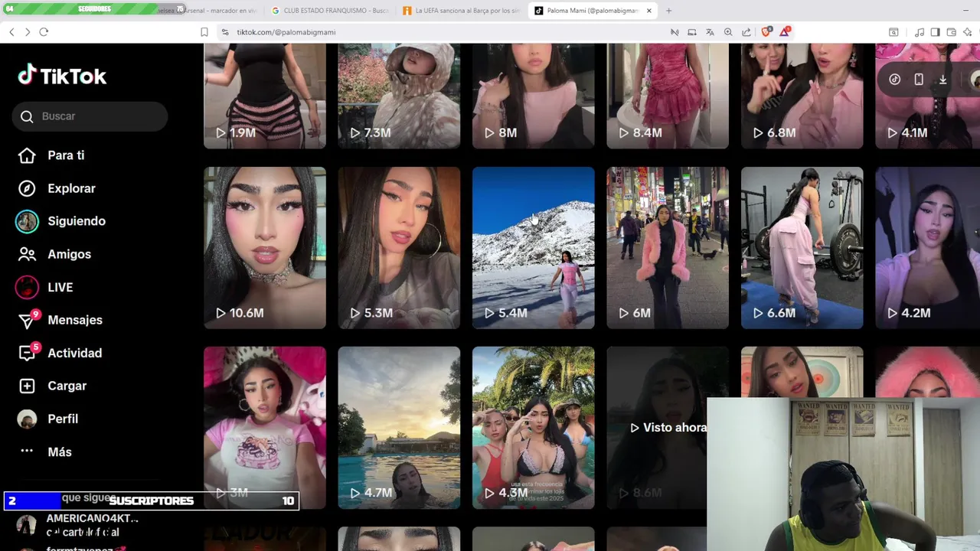980x551 pixels.
Task: Switch to the CLUB ESTADO FRANQUISMO tab
Action: coord(330,11)
